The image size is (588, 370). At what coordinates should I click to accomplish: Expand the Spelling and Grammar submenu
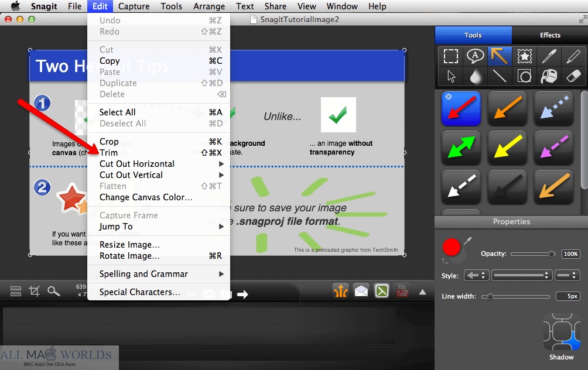coord(159,274)
